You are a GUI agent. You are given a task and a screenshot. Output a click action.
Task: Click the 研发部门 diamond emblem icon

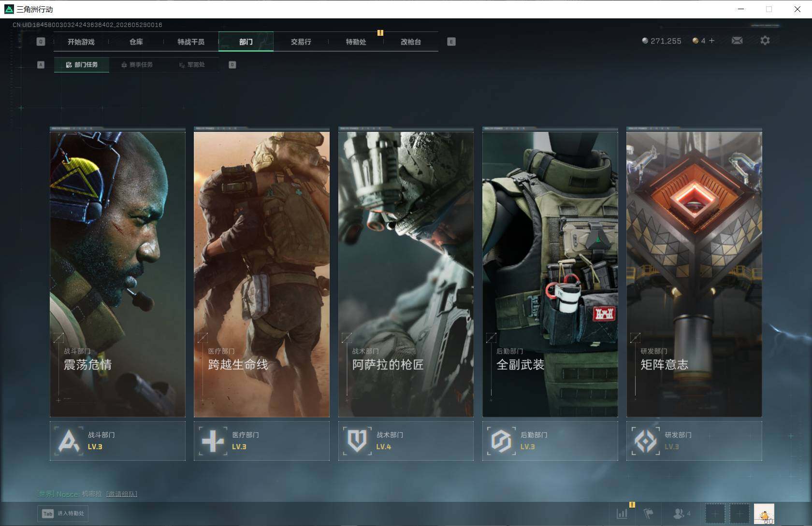coord(645,441)
